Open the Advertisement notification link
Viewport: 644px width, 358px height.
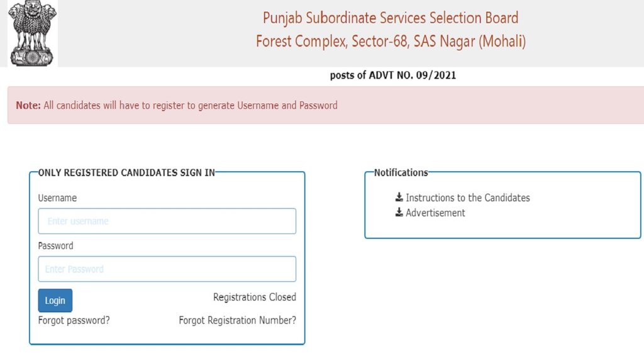coord(435,213)
